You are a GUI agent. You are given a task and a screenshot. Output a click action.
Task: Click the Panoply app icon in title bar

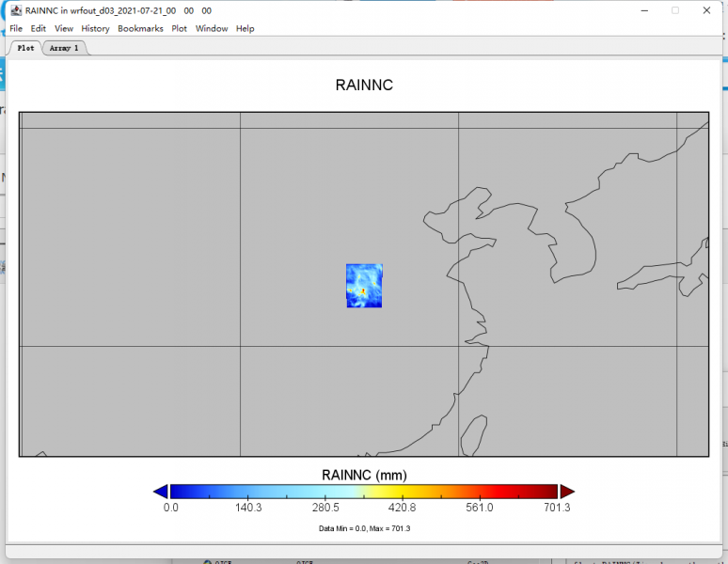point(16,10)
